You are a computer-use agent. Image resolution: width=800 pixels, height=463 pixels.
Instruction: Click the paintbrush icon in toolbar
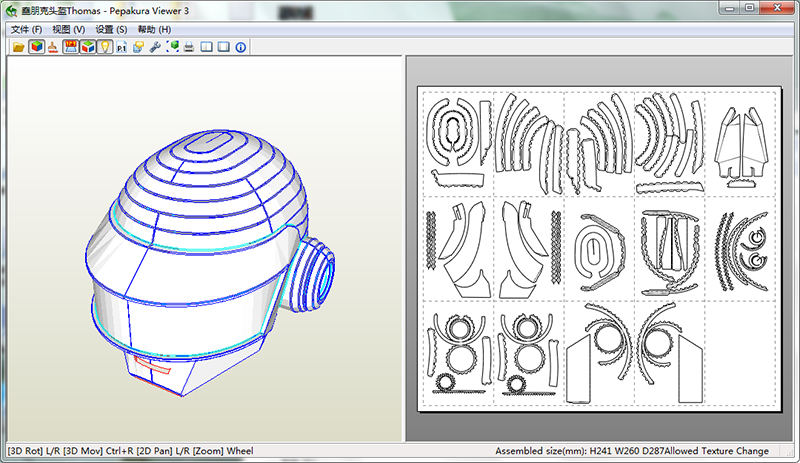[x=52, y=47]
